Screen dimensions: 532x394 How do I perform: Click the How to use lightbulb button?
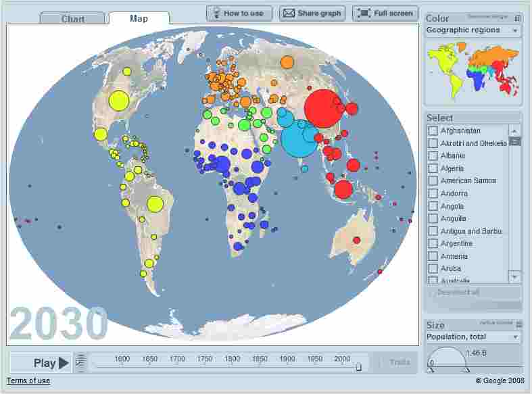pos(239,13)
